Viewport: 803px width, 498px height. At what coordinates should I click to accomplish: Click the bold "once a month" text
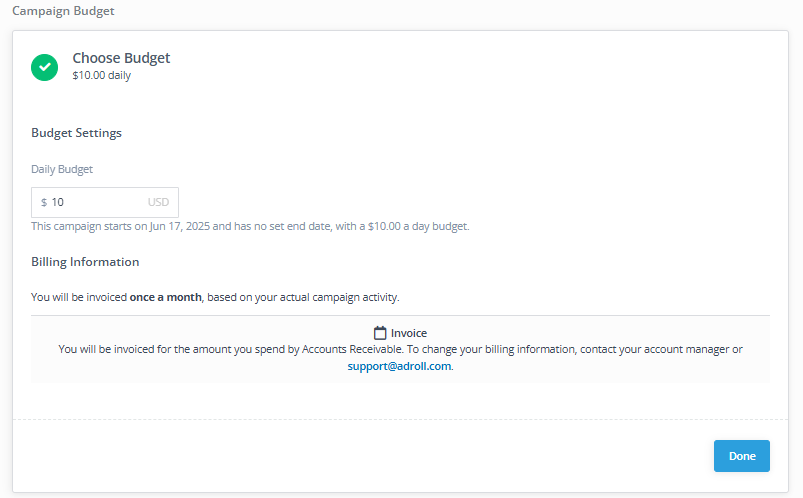pyautogui.click(x=166, y=297)
